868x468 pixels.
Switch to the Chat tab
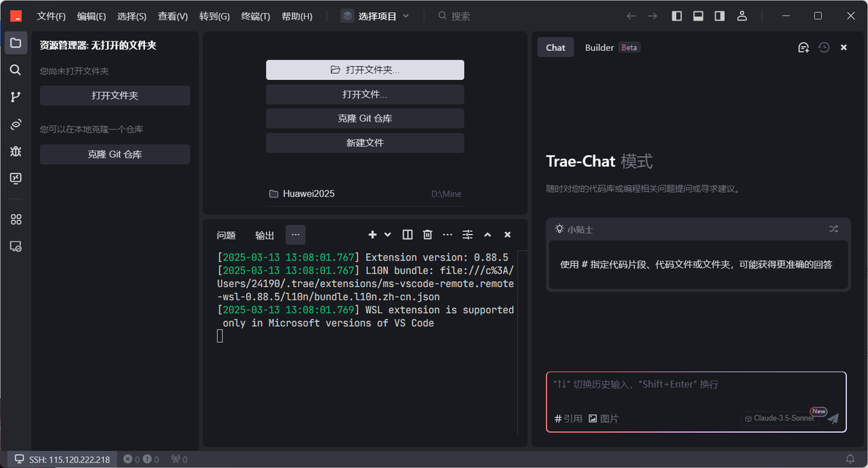pyautogui.click(x=555, y=47)
